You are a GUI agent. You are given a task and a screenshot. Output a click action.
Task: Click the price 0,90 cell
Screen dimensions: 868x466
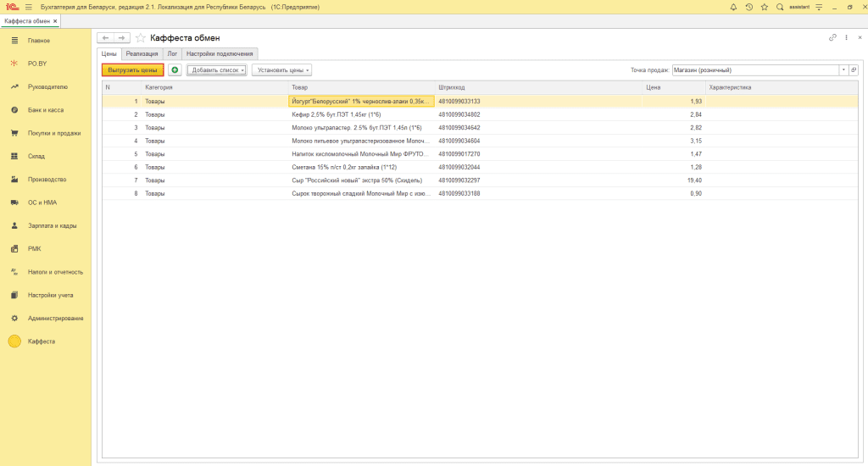(x=674, y=194)
